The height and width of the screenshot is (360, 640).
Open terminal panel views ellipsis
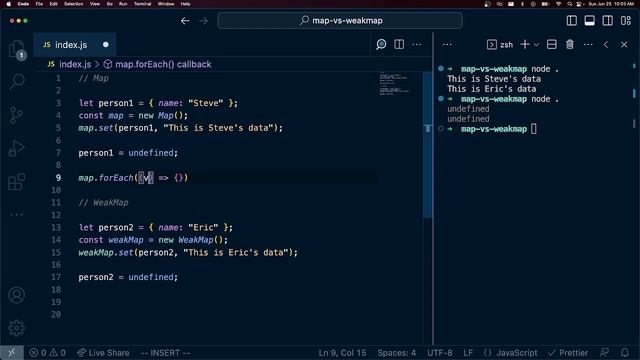click(447, 44)
